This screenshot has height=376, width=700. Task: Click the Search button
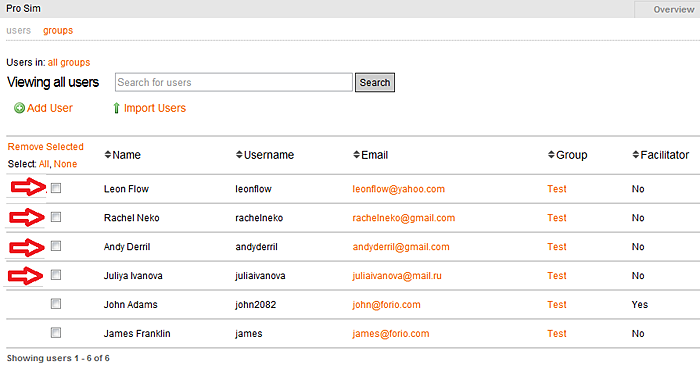click(x=375, y=83)
